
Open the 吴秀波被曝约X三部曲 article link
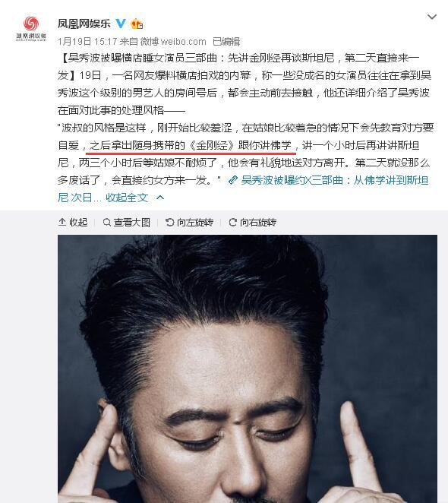[x=243, y=189]
